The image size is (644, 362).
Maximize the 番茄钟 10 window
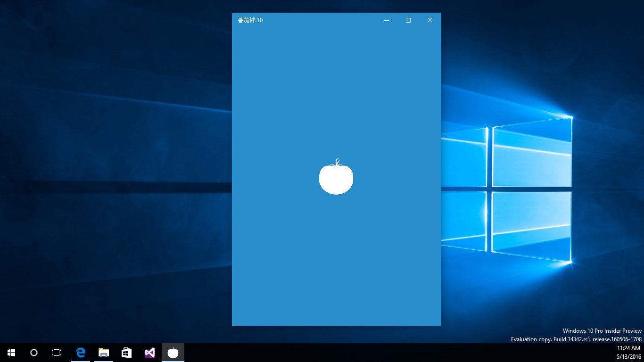tap(408, 20)
